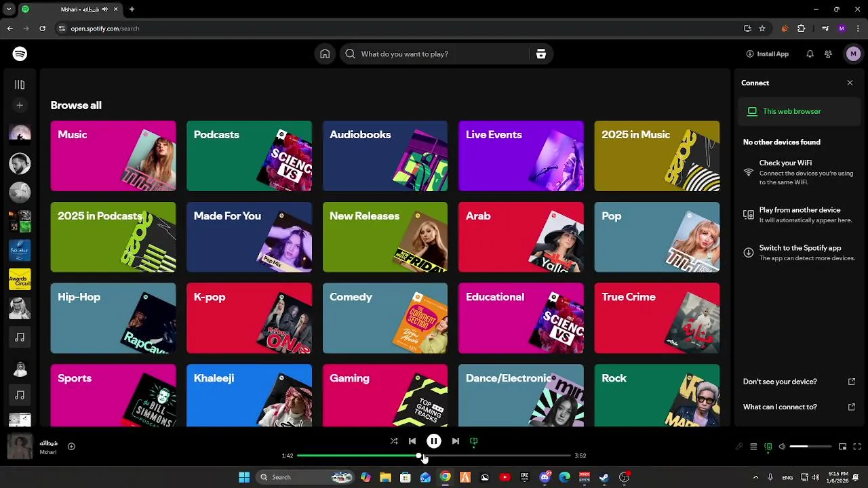
Task: Skip to next track
Action: [456, 441]
